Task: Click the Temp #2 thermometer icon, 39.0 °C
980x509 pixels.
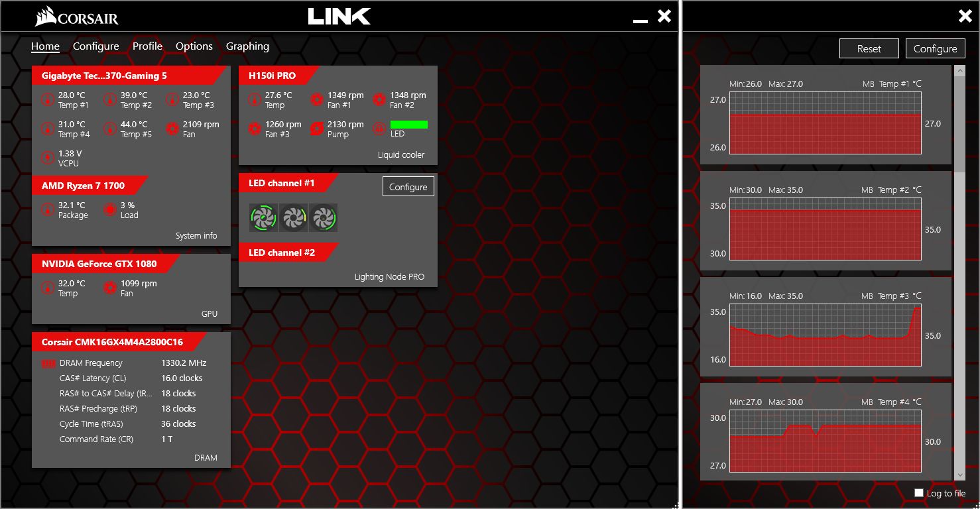Action: [x=110, y=100]
